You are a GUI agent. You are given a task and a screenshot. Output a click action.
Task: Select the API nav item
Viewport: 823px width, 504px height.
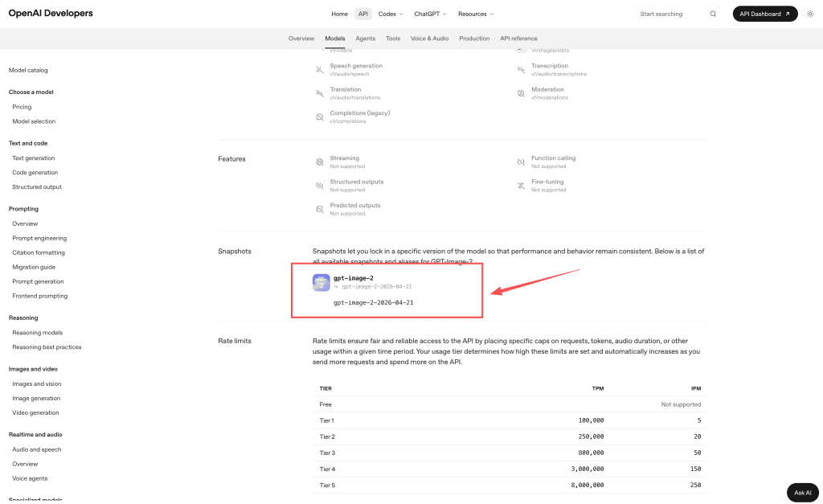pos(363,14)
